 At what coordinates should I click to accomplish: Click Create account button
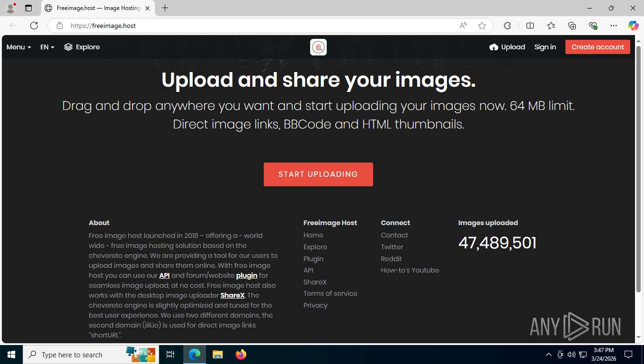[598, 47]
